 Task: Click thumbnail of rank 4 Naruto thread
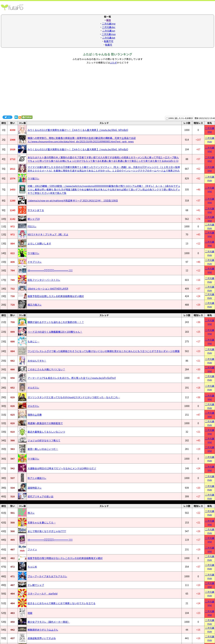click(22, 159)
